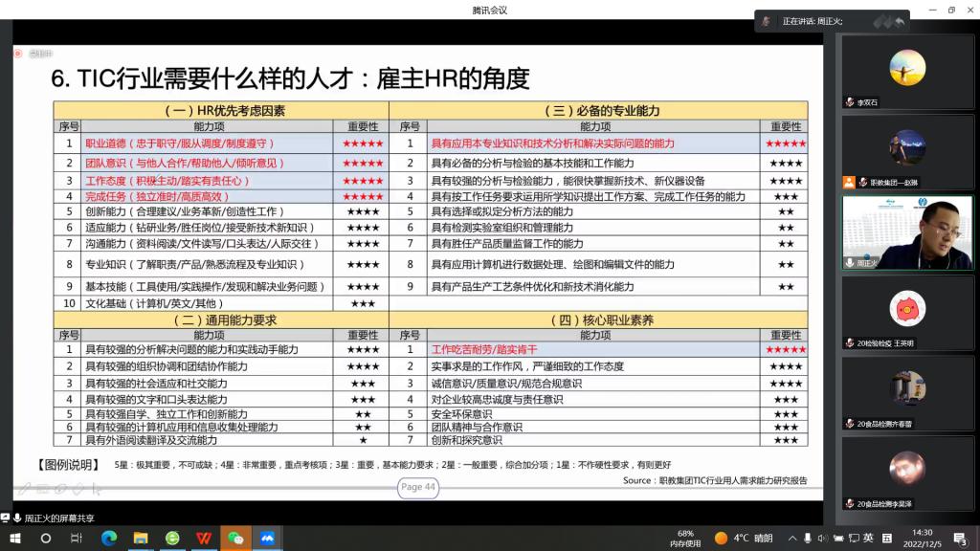Click the Windows Start button

point(14,538)
